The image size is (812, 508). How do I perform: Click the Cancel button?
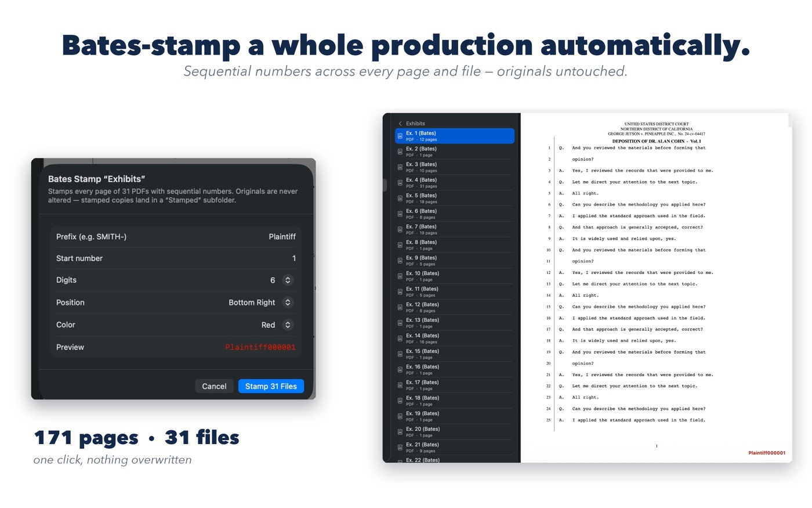tap(214, 386)
